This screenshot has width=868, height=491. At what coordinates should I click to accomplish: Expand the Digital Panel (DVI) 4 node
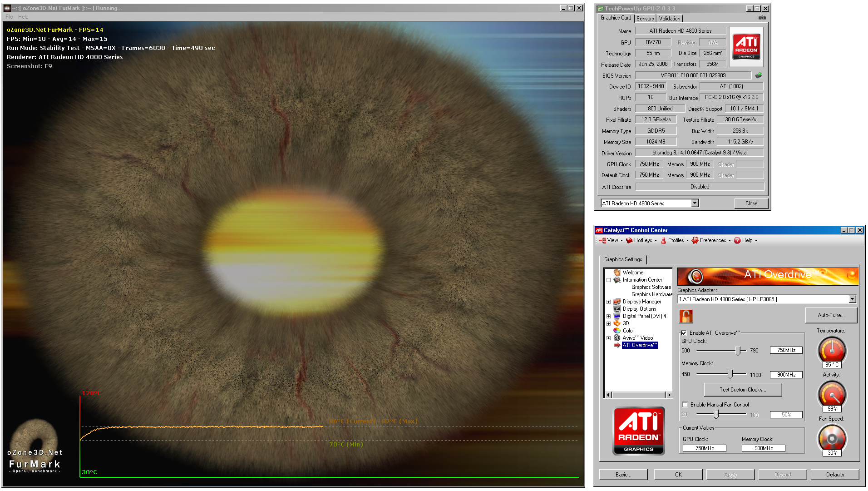(x=608, y=316)
